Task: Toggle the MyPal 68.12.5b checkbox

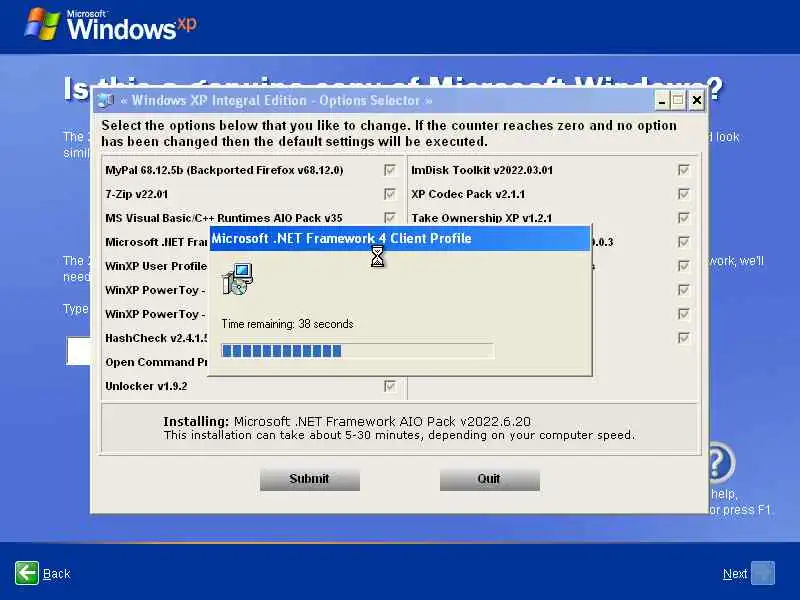Action: [x=390, y=170]
